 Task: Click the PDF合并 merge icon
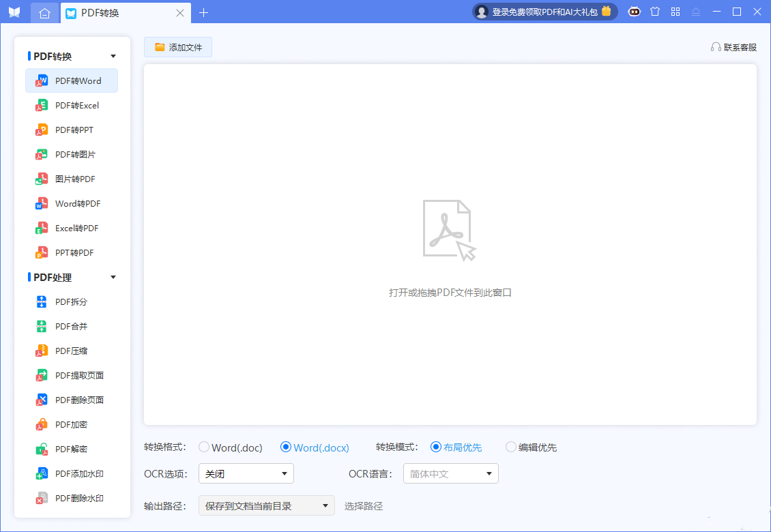point(42,327)
